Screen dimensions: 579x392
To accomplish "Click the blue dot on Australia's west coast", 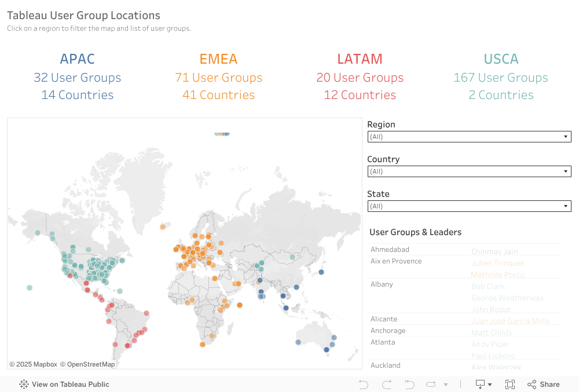I will (298, 342).
